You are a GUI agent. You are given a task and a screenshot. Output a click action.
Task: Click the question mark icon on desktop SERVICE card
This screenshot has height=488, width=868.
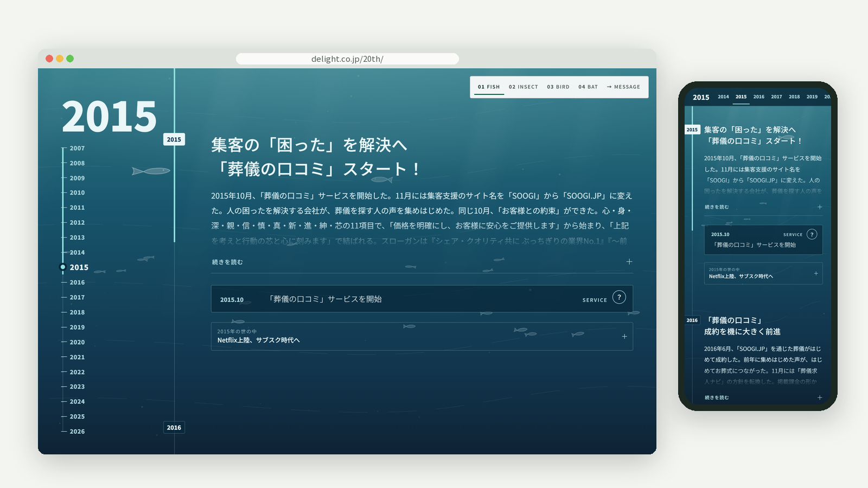pos(619,297)
